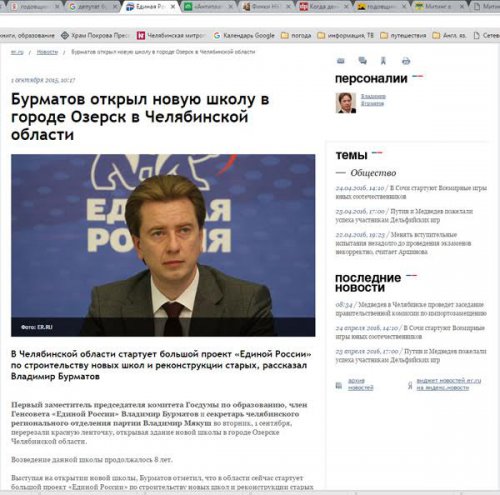Click the er.ru breadcrumb link
The width and height of the screenshot is (500, 495).
tap(17, 52)
